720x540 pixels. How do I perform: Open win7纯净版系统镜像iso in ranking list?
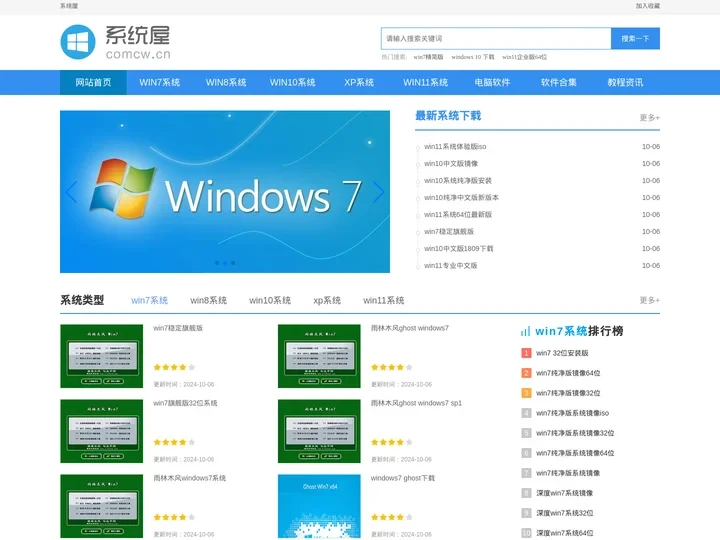[x=572, y=413]
